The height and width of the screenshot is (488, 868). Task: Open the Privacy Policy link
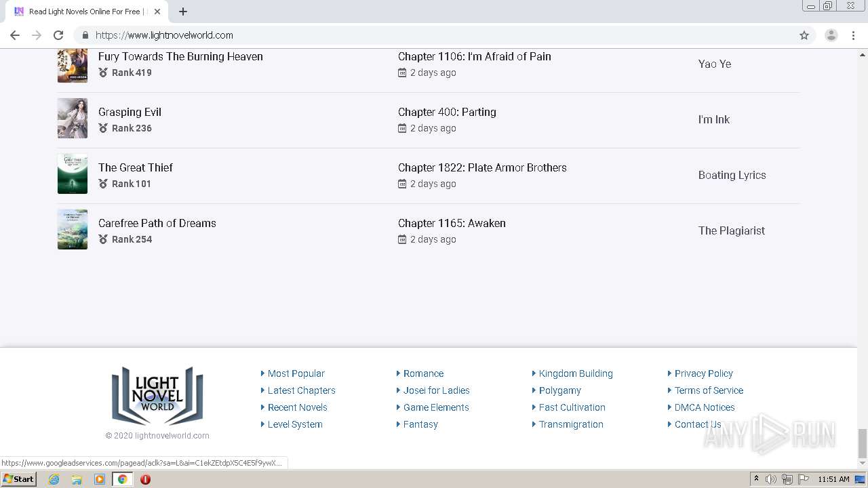[703, 373]
